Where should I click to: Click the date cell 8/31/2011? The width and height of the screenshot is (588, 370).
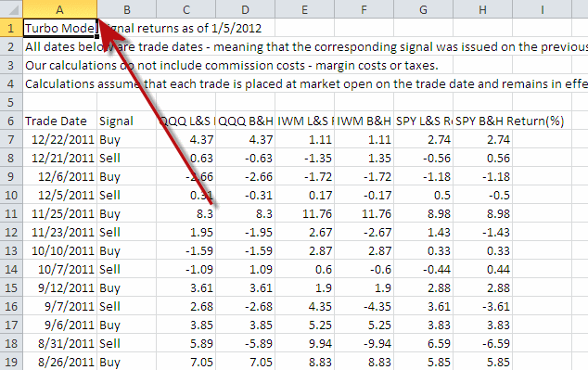[60, 343]
